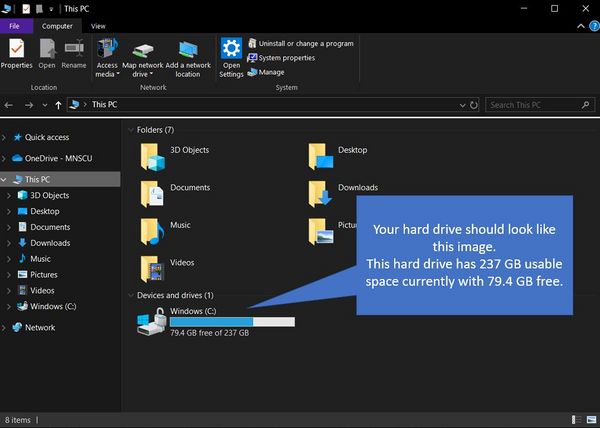Open the Access media menu

point(107,57)
